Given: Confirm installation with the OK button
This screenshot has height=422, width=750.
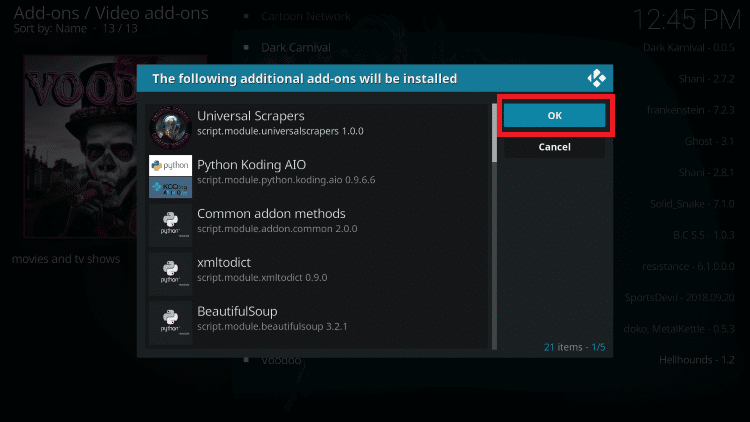Looking at the screenshot, I should point(554,115).
